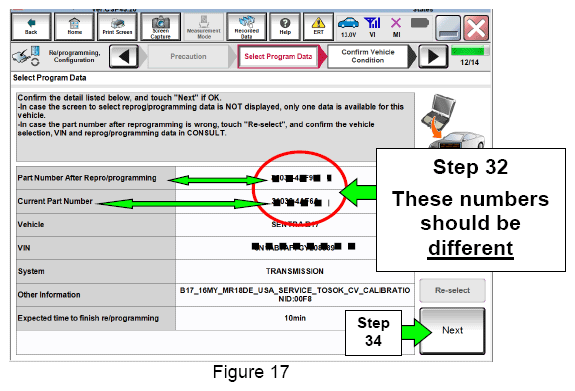The height and width of the screenshot is (391, 575).
Task: Go to previous step with left arrow
Action: [x=124, y=56]
